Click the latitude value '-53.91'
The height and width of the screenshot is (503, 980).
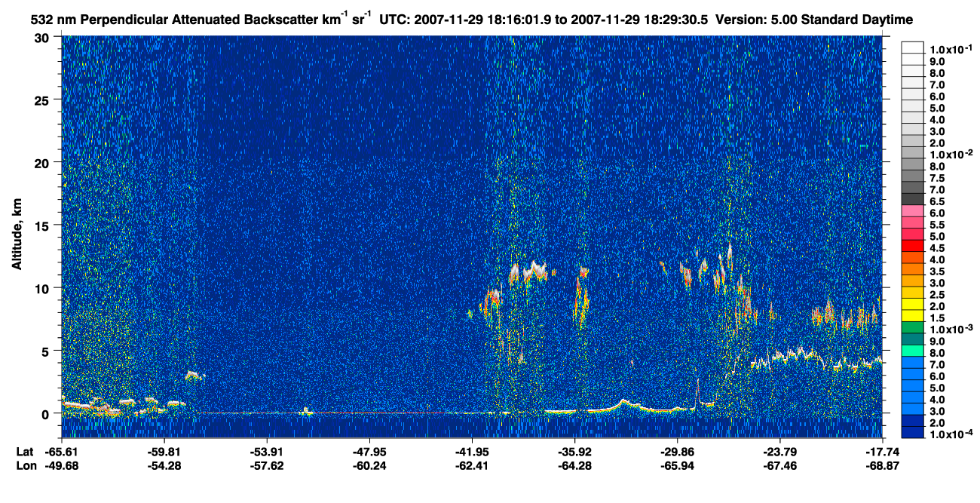coord(267,452)
